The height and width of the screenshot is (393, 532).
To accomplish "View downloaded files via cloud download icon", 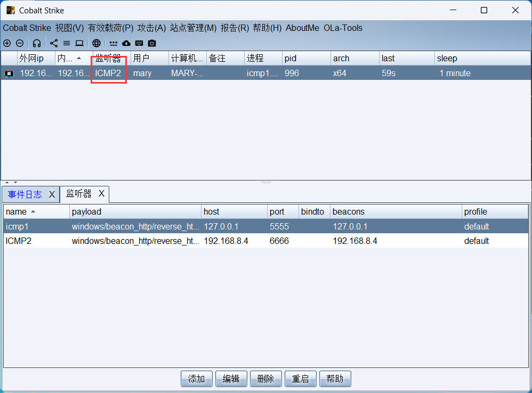I will [126, 43].
